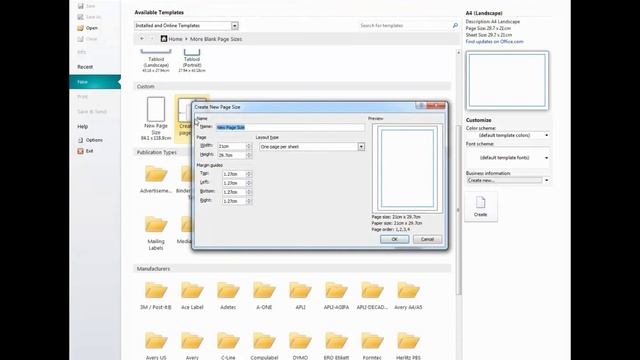Viewport: 640px width, 360px height.
Task: Open the ERO Etikett folder
Action: (x=336, y=346)
